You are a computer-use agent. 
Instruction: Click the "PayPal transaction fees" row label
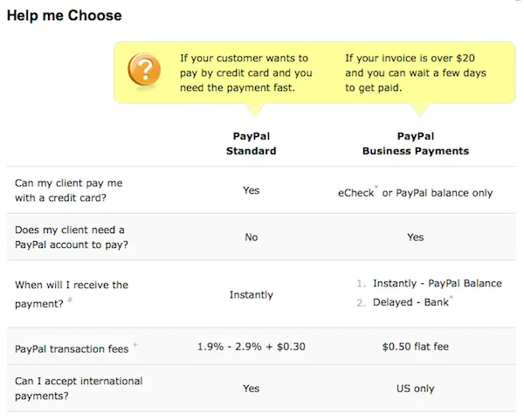(72, 348)
